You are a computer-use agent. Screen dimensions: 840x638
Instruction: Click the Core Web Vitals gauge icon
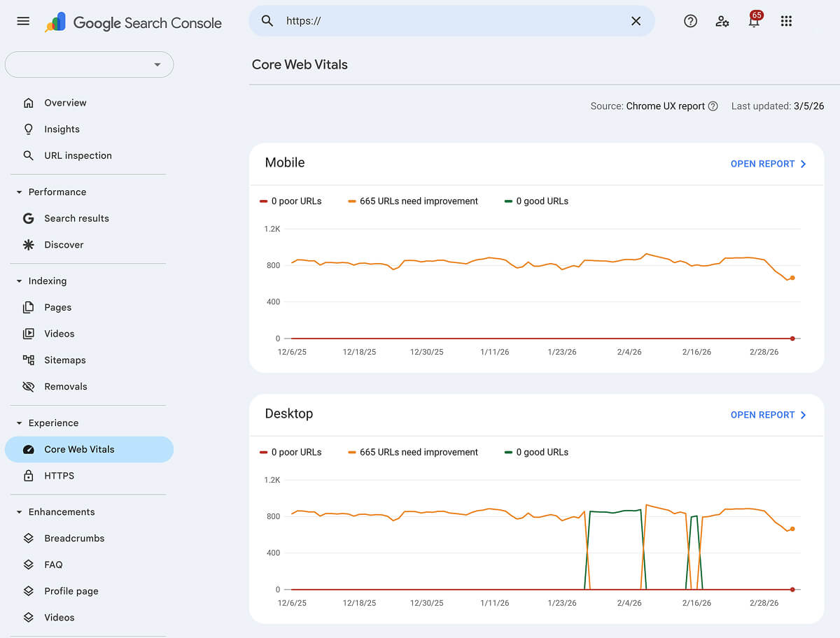[29, 449]
